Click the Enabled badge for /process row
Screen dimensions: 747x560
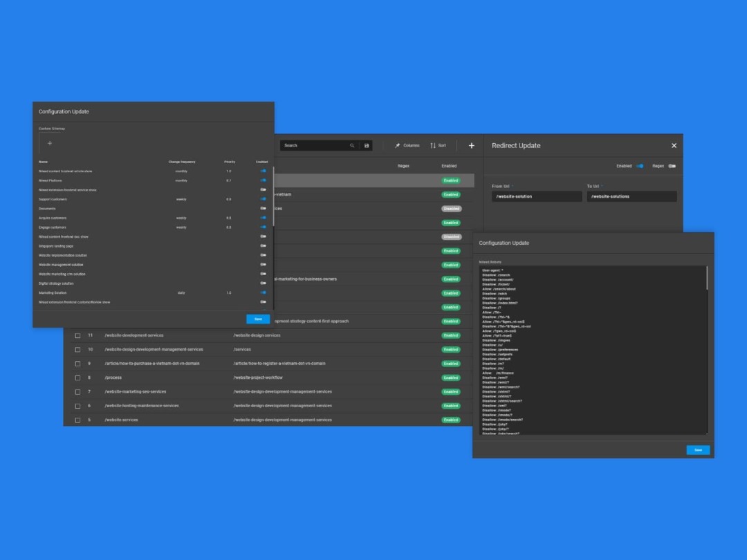[x=451, y=377]
